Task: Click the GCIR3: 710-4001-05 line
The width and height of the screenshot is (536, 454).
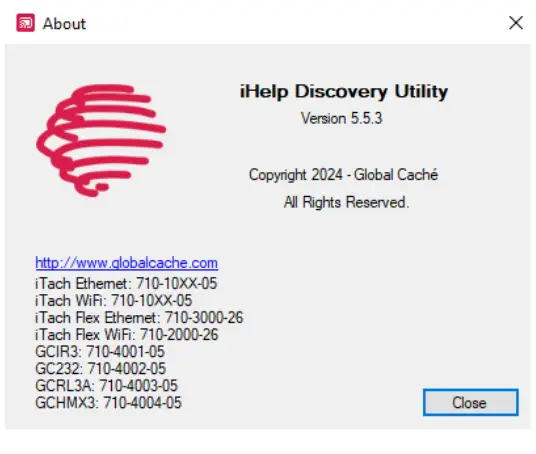Action: (100, 352)
